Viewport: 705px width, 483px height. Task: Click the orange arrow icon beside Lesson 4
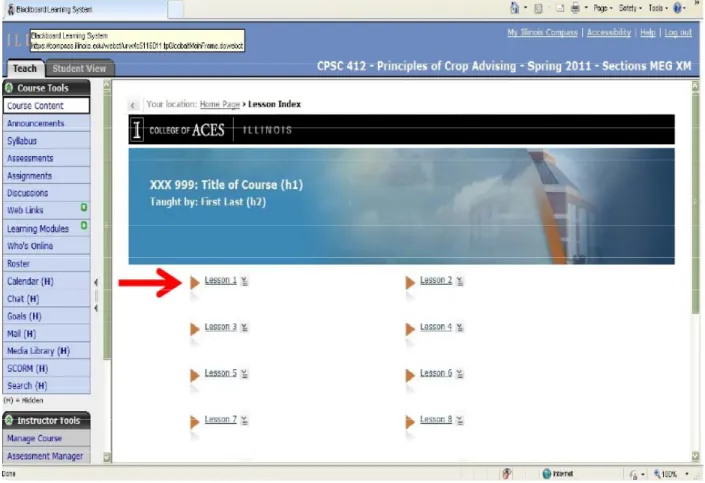click(410, 329)
